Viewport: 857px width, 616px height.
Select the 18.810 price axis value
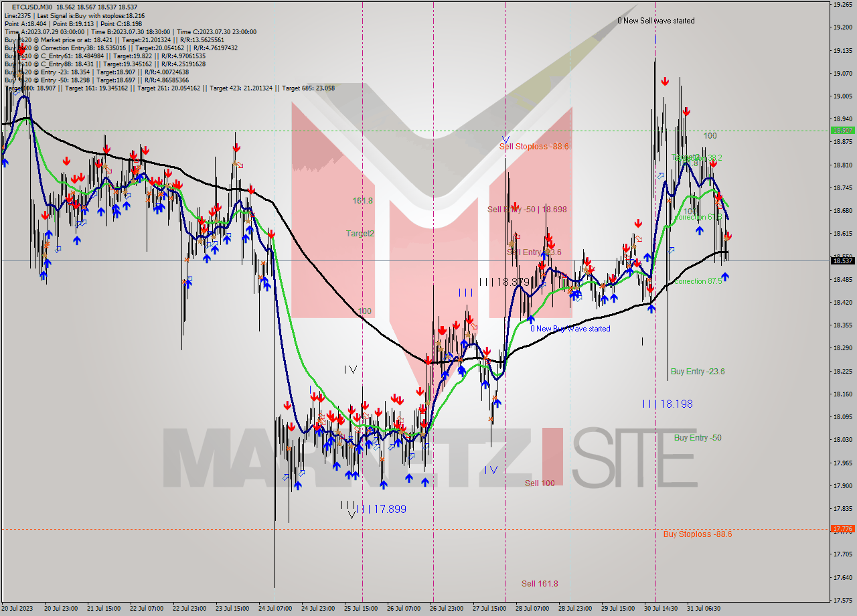click(x=842, y=165)
